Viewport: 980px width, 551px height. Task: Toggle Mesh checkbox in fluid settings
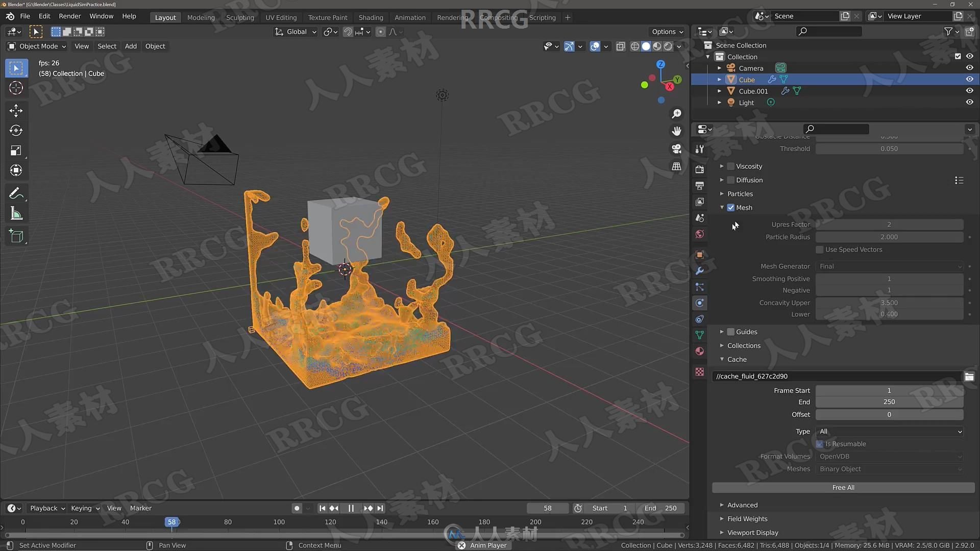pyautogui.click(x=730, y=207)
